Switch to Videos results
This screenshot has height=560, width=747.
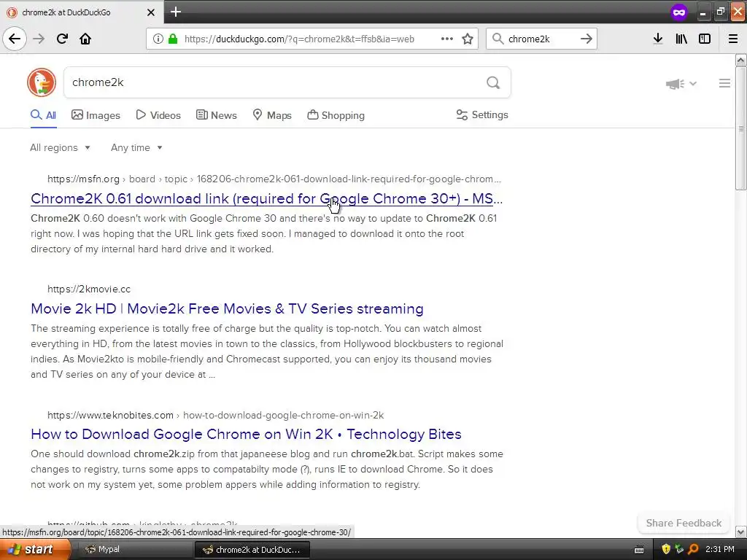(x=158, y=115)
